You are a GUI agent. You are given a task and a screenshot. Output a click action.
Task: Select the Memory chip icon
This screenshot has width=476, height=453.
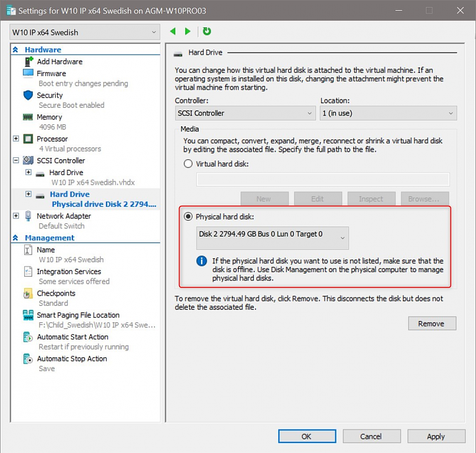(x=28, y=117)
